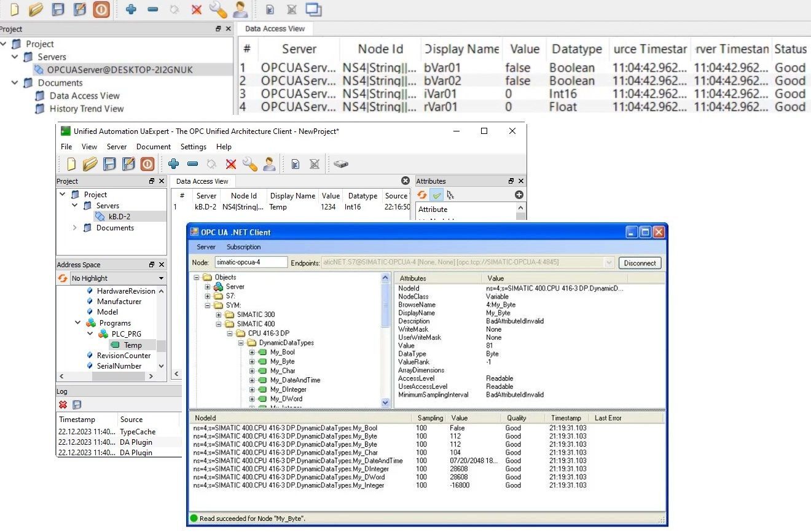The image size is (811, 532).
Task: Click the save icon in Log panel
Action: 77,404
